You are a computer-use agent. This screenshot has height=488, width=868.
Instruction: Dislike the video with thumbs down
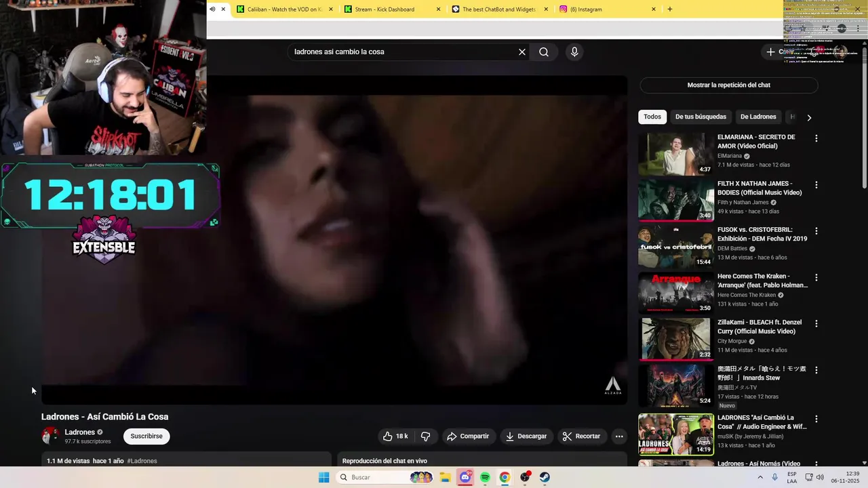(426, 436)
